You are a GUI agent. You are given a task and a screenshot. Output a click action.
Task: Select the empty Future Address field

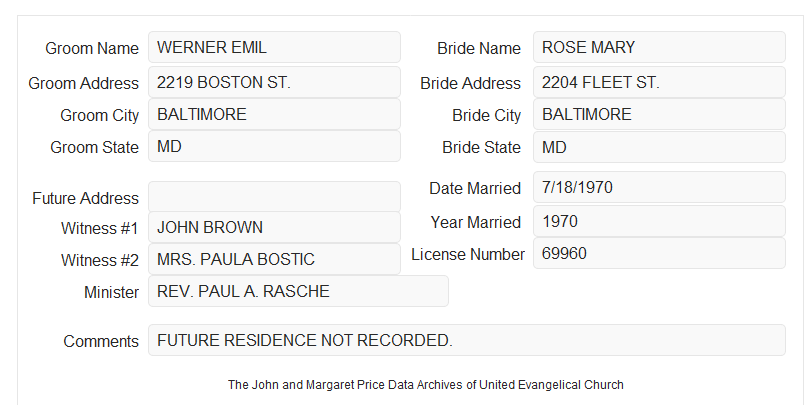[x=274, y=197]
